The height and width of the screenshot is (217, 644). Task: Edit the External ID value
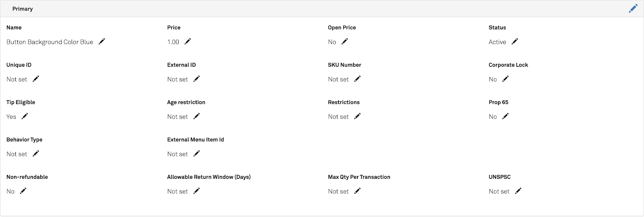tap(196, 79)
